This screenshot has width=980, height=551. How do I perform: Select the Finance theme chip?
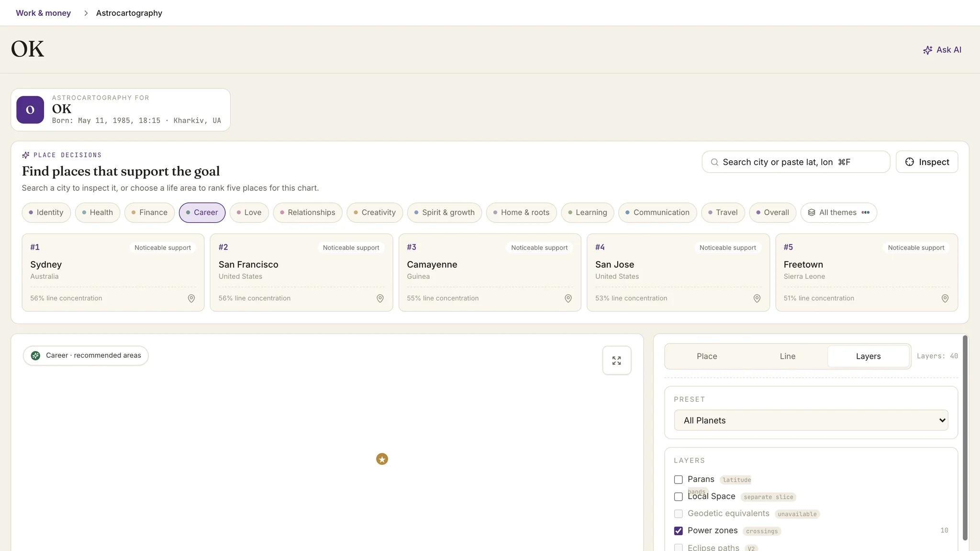[150, 213]
